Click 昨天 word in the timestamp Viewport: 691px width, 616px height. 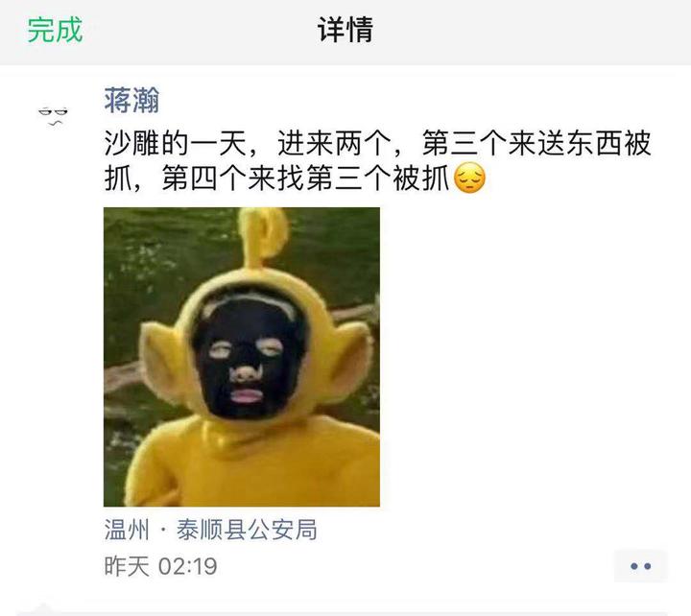(127, 566)
